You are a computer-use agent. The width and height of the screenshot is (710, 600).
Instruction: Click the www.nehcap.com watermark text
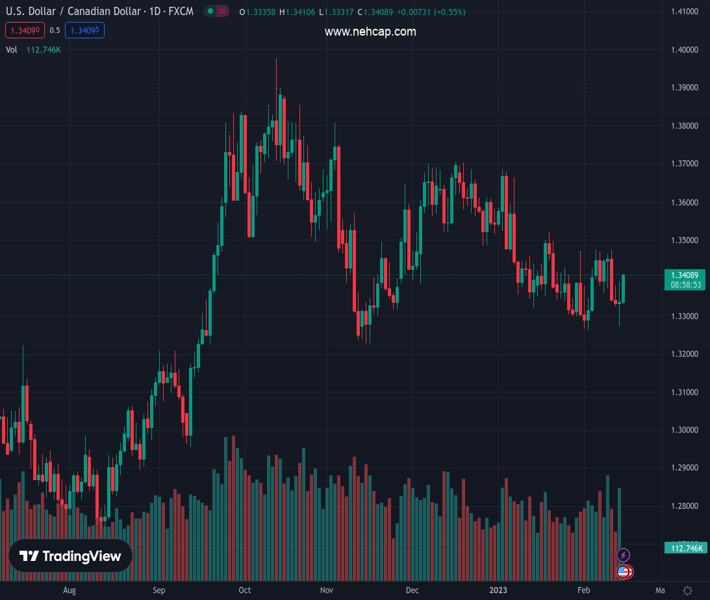(x=370, y=32)
